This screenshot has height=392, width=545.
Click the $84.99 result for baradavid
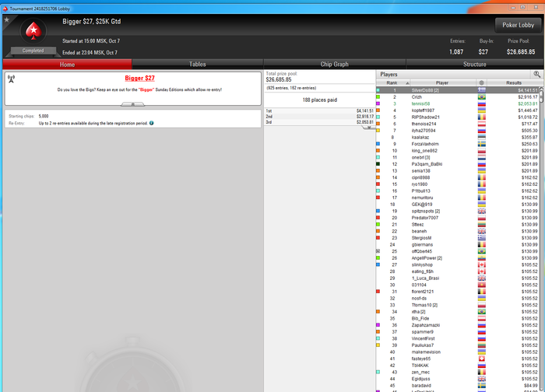click(x=531, y=386)
